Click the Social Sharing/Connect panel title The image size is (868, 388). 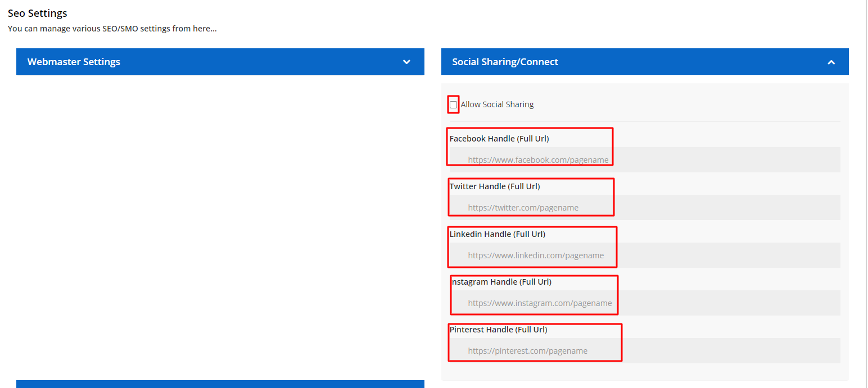[505, 62]
